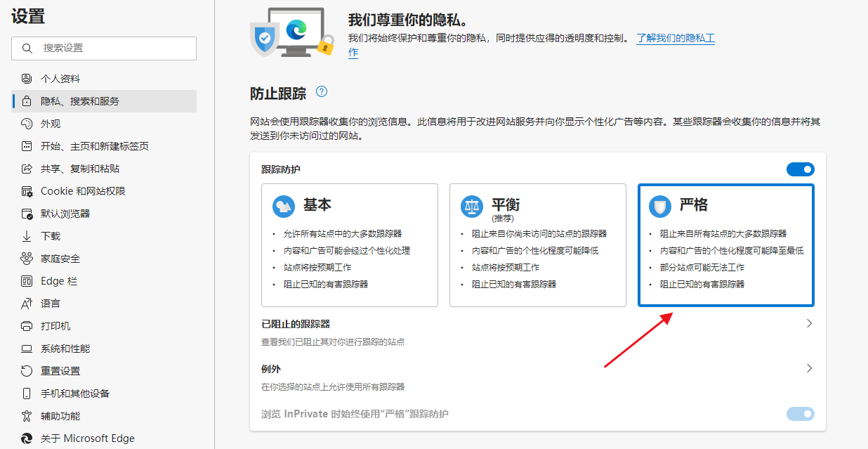Click the language icon beside 语言
The width and height of the screenshot is (868, 449).
pyautogui.click(x=27, y=304)
